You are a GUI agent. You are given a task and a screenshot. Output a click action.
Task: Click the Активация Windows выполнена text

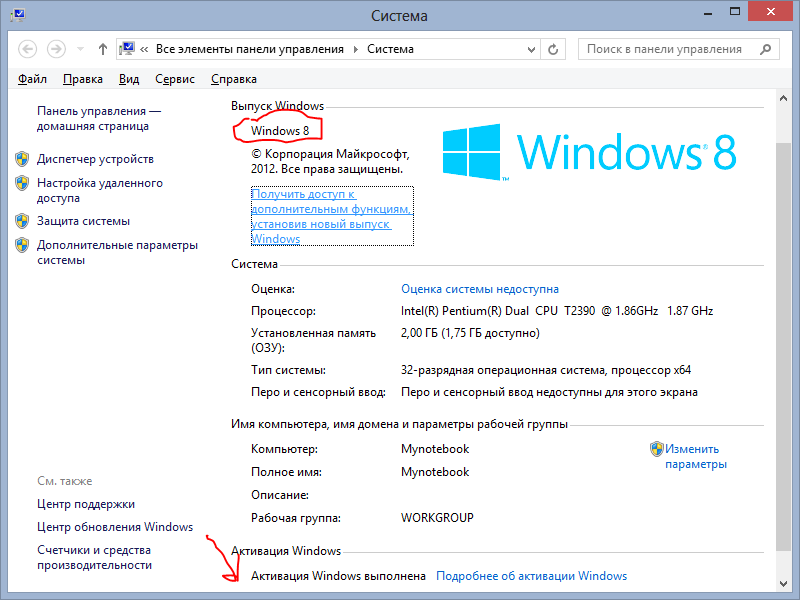(338, 576)
